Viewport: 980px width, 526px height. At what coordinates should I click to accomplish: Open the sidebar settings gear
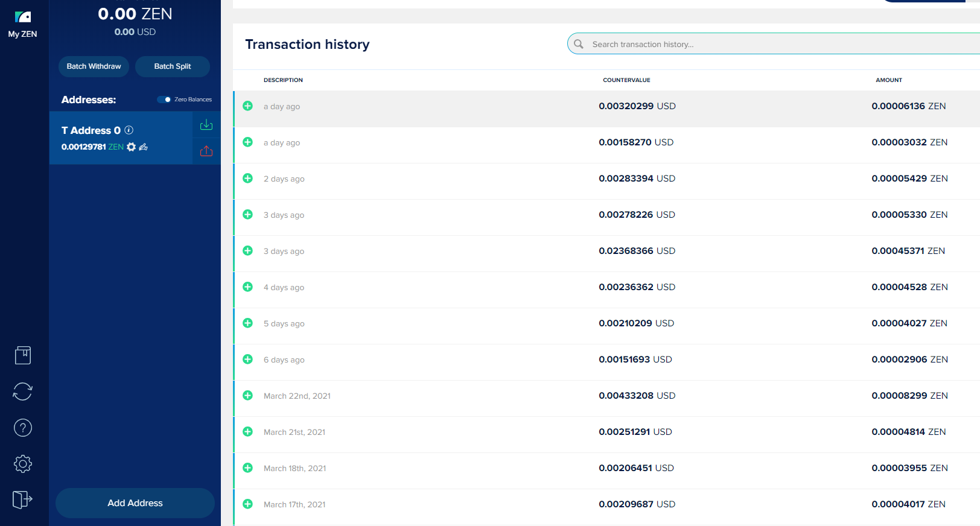click(x=23, y=464)
